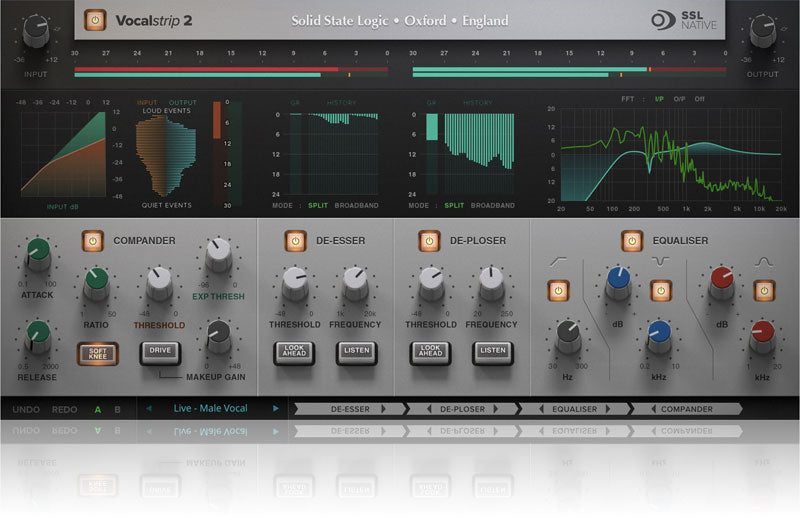Screen dimensions: 800x520
Task: Click the SSL Native logo
Action: [684, 20]
